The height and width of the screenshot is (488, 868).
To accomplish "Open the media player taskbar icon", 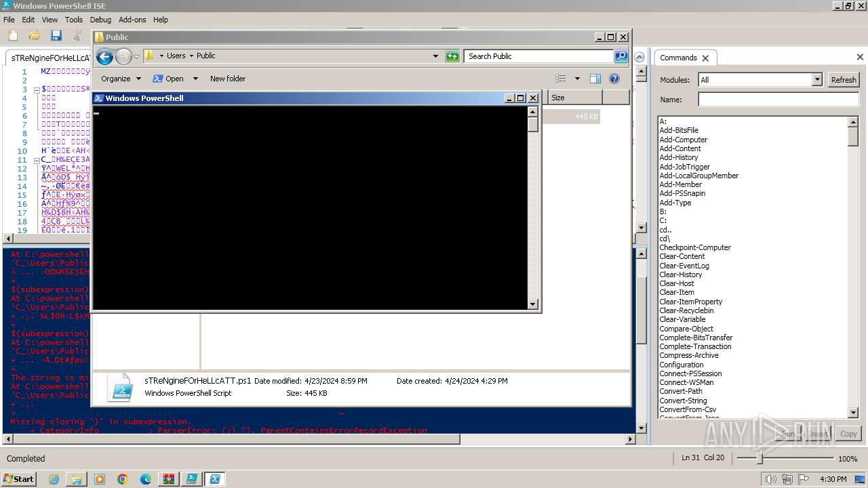I will pyautogui.click(x=100, y=479).
